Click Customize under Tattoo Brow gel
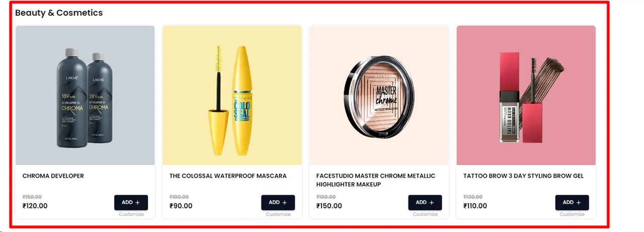The image size is (644, 232). click(572, 214)
